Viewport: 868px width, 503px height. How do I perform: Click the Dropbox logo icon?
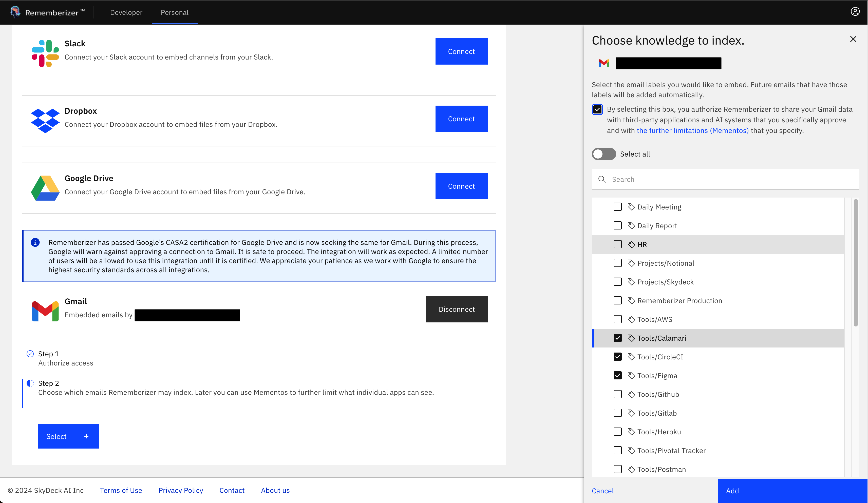coord(45,120)
